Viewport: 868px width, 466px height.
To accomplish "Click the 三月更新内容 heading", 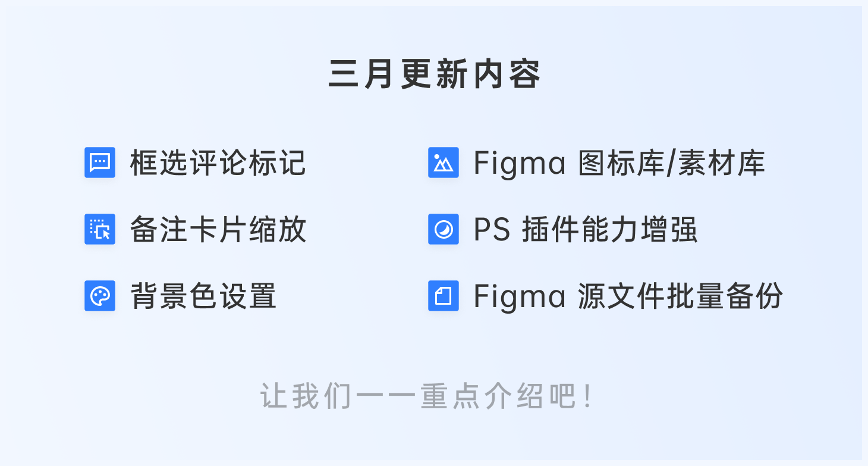I will tap(435, 75).
